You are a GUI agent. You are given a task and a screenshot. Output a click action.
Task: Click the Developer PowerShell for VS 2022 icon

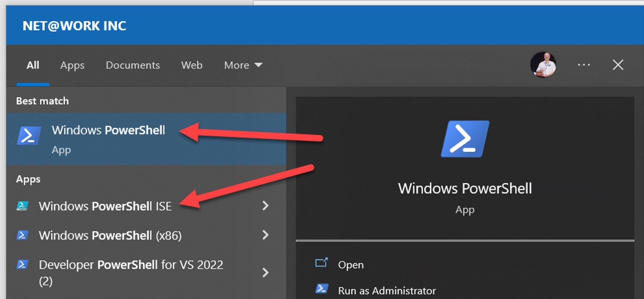click(22, 265)
